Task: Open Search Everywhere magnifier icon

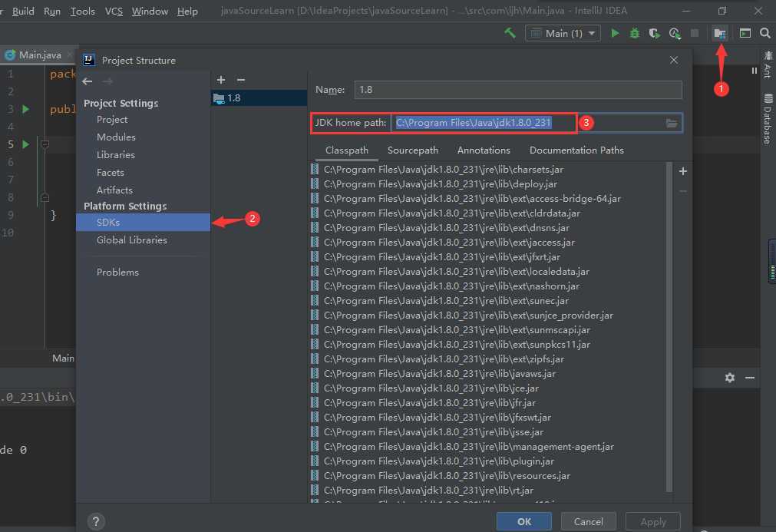Action: click(x=765, y=33)
